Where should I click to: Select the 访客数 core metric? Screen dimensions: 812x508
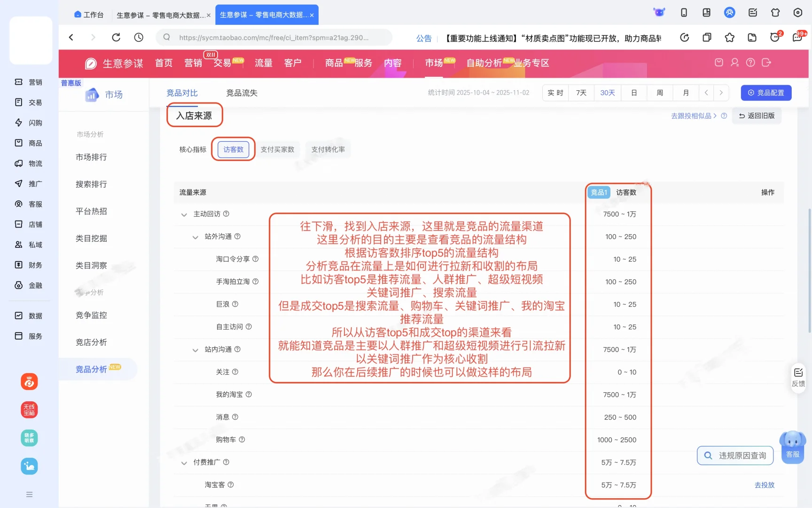coord(233,149)
